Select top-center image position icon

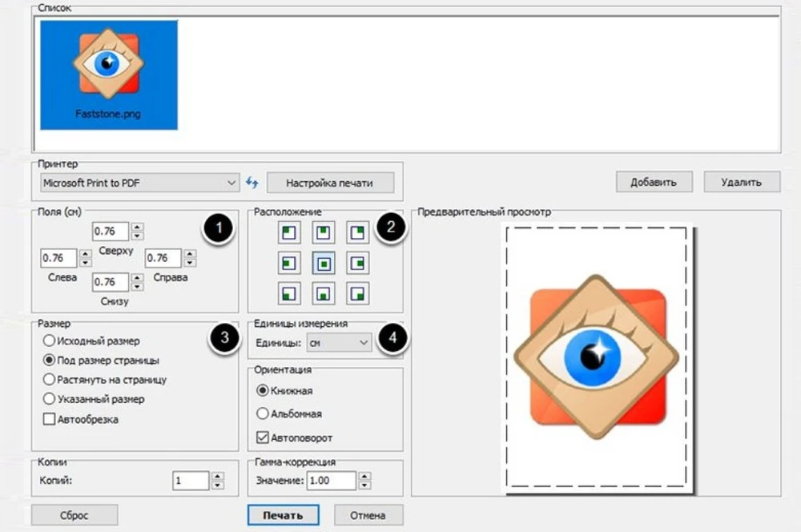click(323, 232)
